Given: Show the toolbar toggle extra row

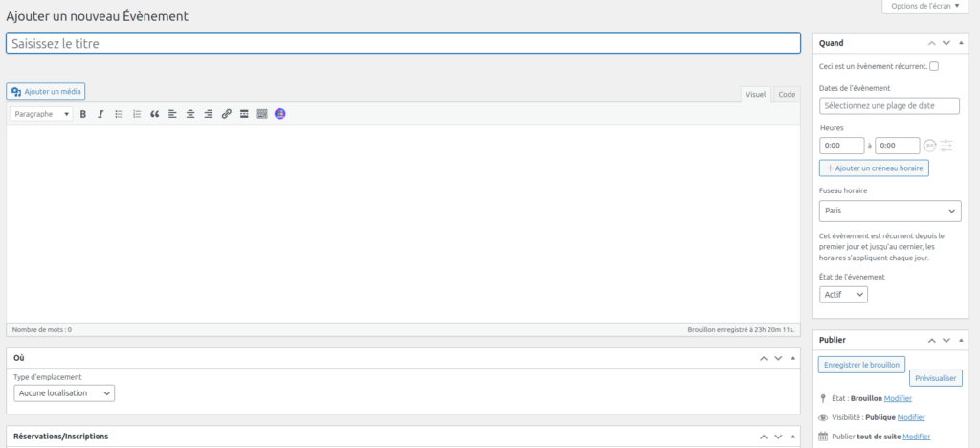Looking at the screenshot, I should click(262, 114).
